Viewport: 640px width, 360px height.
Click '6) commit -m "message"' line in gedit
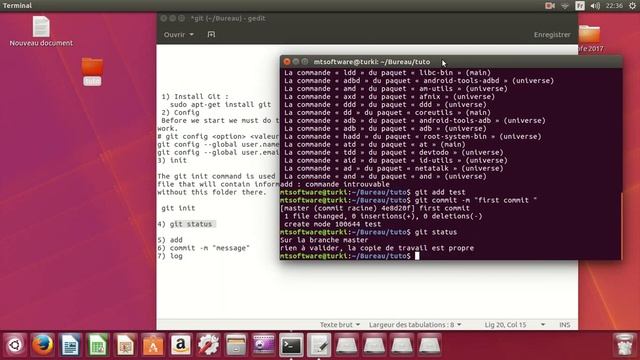204,248
